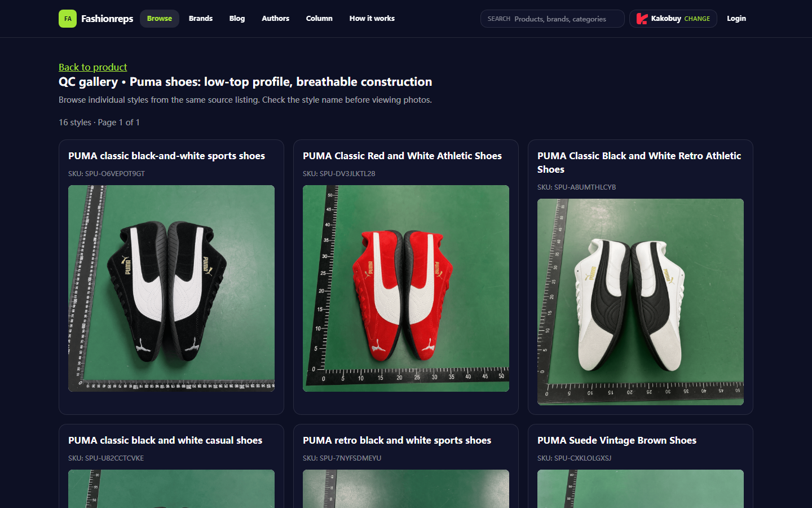812x508 pixels.
Task: Open black-and-white sports shoes photo
Action: pos(171,288)
